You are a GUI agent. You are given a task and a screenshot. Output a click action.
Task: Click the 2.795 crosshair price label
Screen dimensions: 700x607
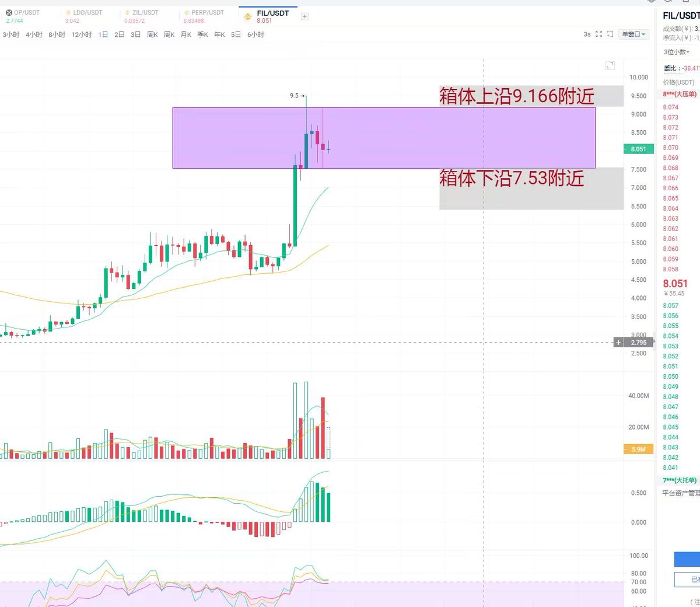[639, 343]
